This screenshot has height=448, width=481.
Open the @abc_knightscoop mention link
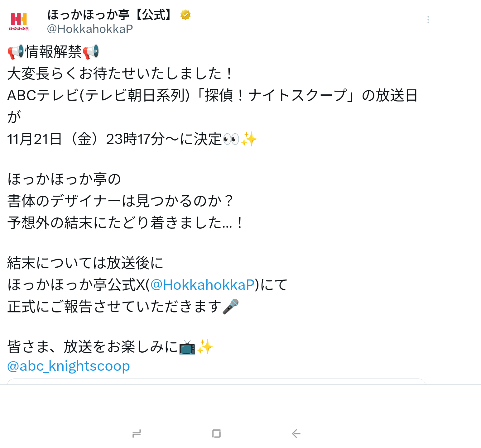[69, 366]
